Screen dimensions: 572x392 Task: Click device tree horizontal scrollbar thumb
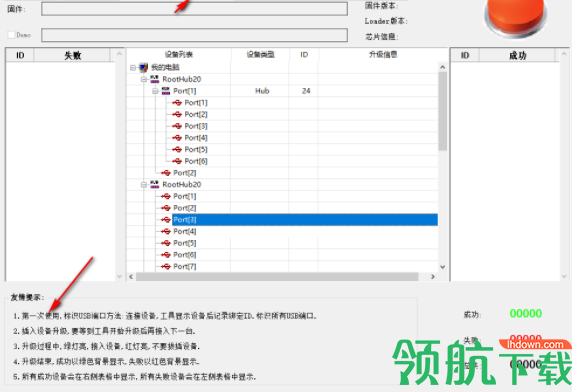[x=277, y=277]
